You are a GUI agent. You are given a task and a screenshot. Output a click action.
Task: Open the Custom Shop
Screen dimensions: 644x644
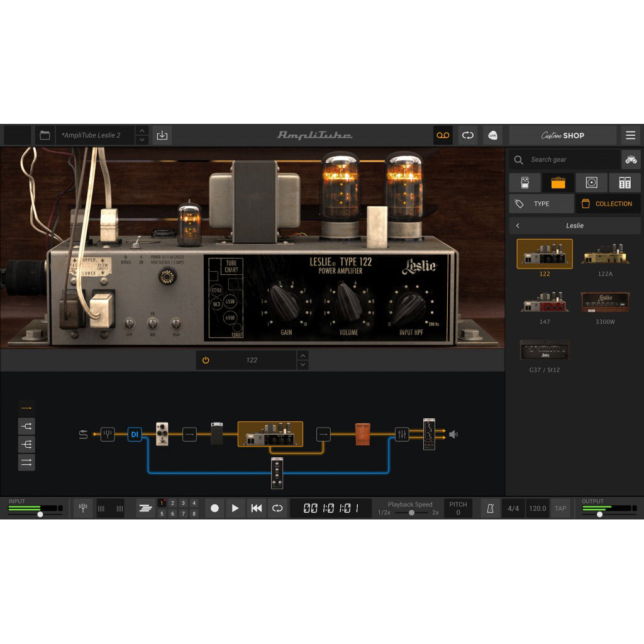(562, 135)
